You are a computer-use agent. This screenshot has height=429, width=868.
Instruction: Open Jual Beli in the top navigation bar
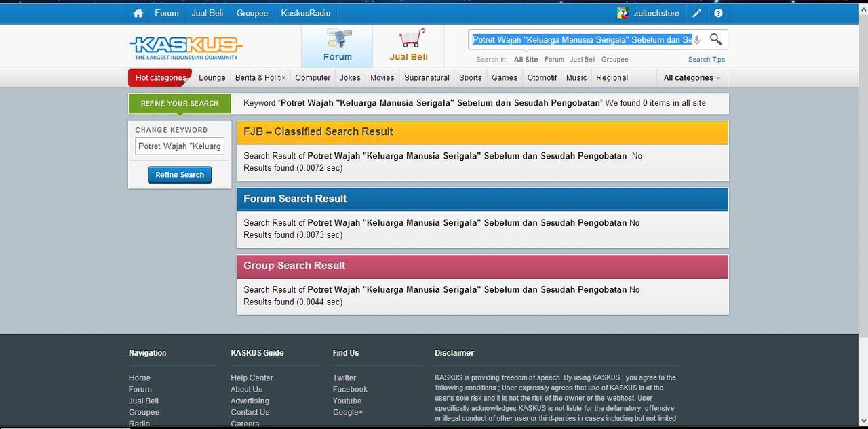[x=208, y=13]
